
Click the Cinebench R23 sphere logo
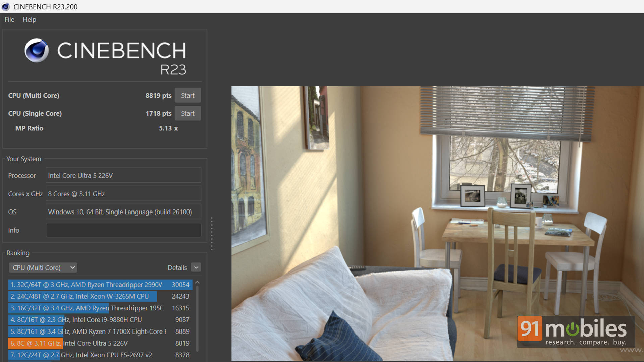pyautogui.click(x=37, y=50)
